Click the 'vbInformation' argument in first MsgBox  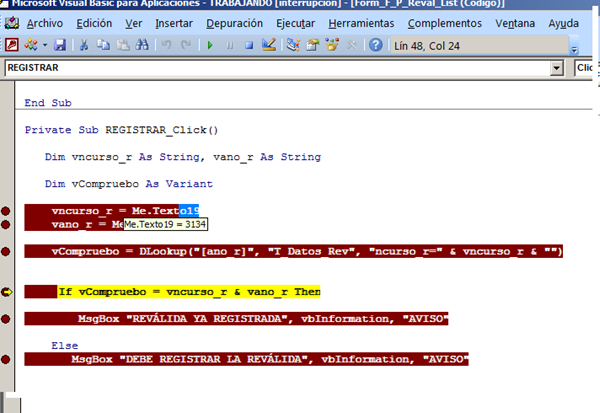345,319
